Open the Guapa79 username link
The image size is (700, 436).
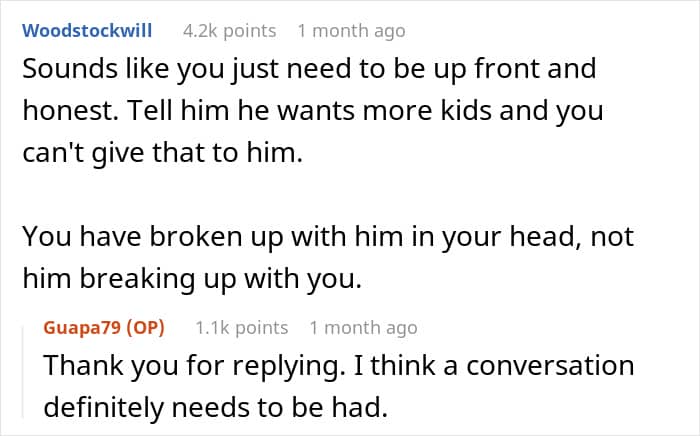click(82, 328)
